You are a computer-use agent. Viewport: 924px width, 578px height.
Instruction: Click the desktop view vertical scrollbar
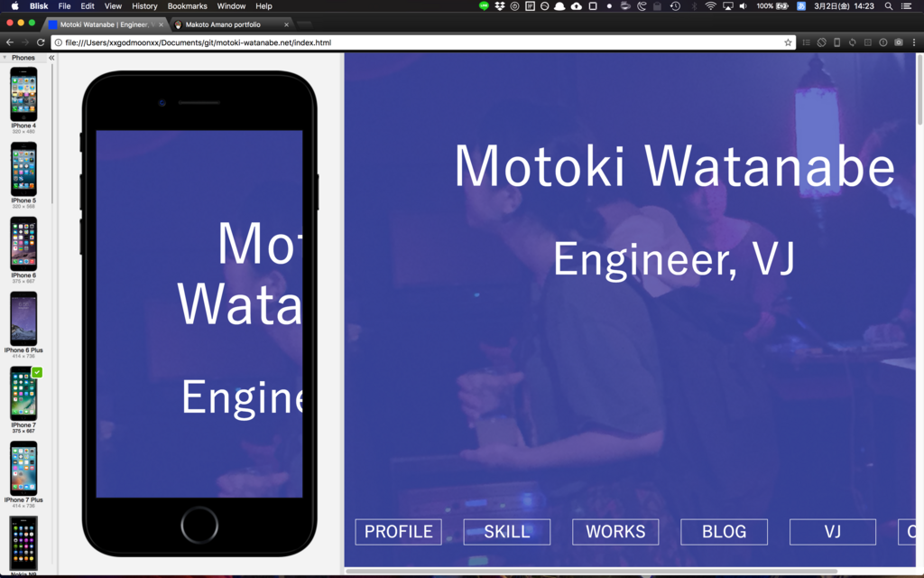(x=919, y=89)
